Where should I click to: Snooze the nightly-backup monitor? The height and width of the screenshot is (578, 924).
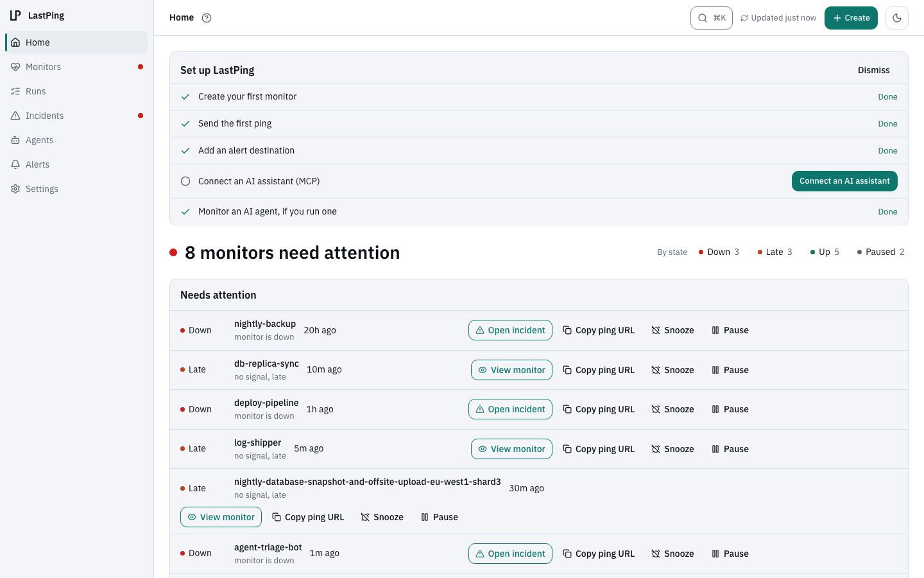coord(672,330)
